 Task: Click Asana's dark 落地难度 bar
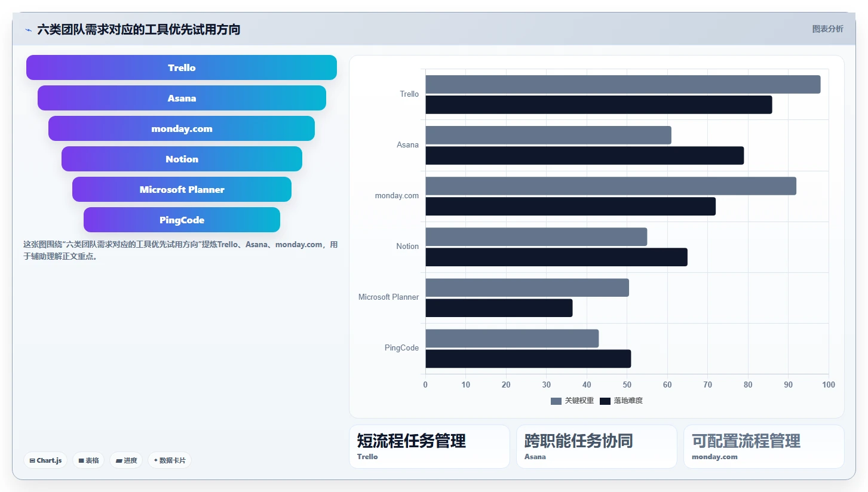[x=585, y=155]
